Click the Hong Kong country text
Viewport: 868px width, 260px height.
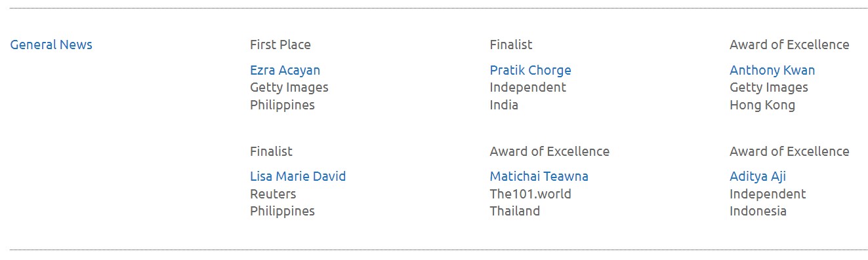762,105
